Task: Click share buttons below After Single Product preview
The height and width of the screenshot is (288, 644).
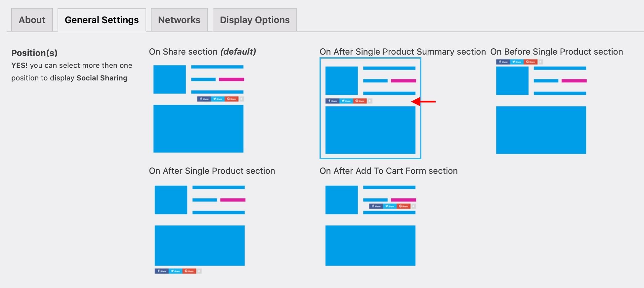Action: pos(178,271)
